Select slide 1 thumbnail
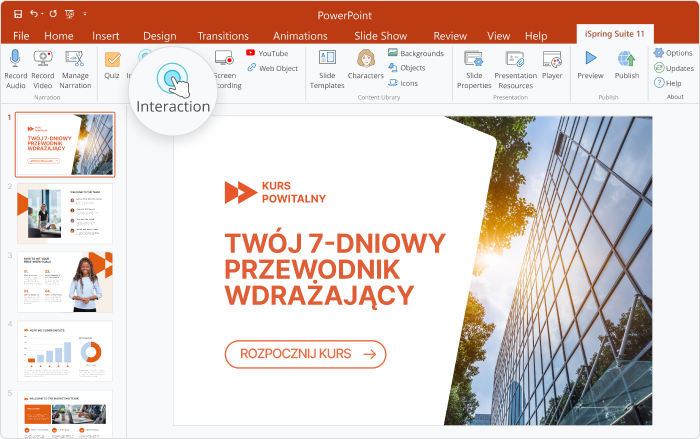The height and width of the screenshot is (439, 700). tap(65, 145)
